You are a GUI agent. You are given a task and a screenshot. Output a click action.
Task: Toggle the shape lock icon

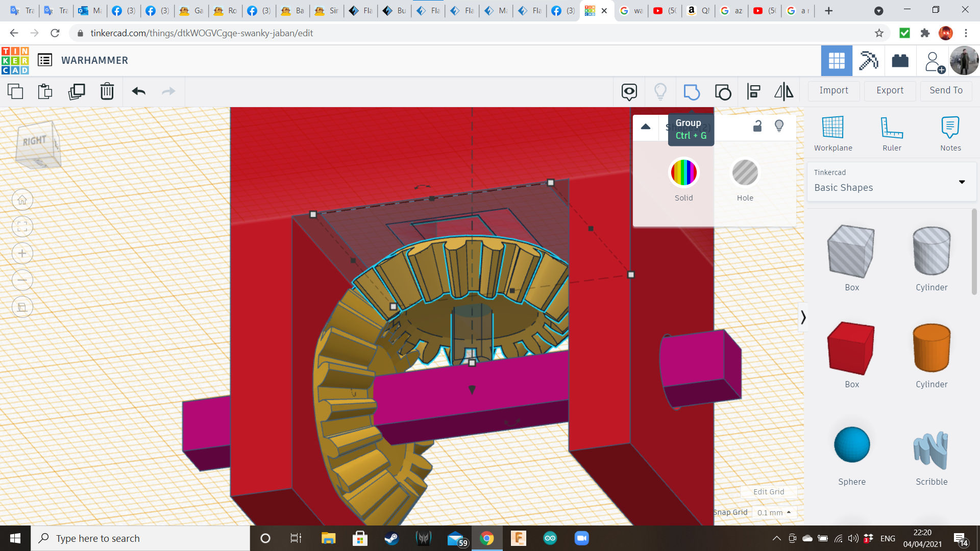757,126
